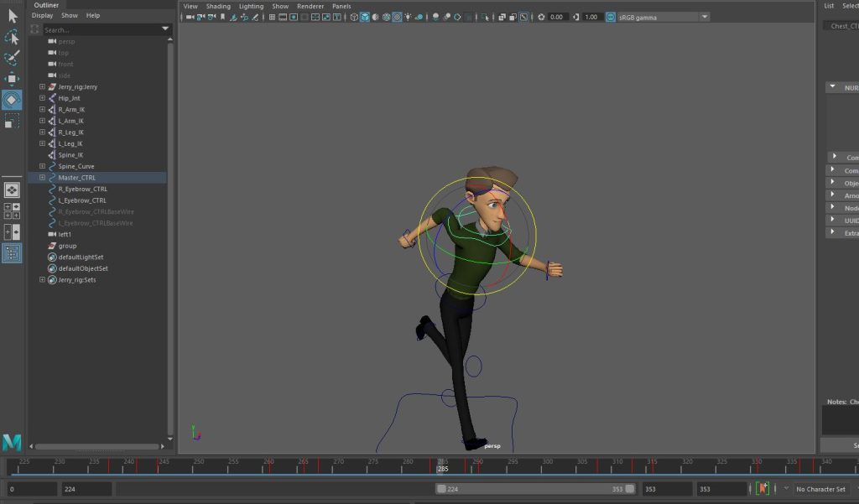The width and height of the screenshot is (859, 504).
Task: Toggle Smooth Shade All mode
Action: pyautogui.click(x=365, y=17)
